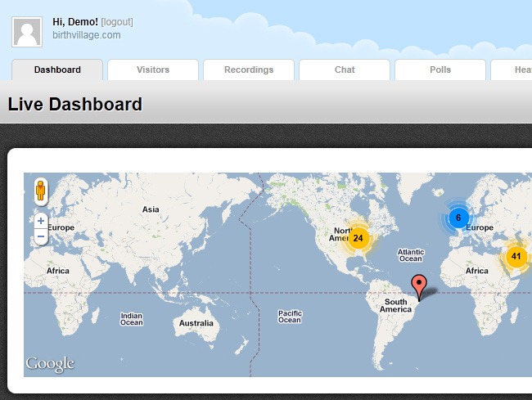Screen dimensions: 532x400
Task: Go to the Recordings tab
Action: pyautogui.click(x=249, y=70)
